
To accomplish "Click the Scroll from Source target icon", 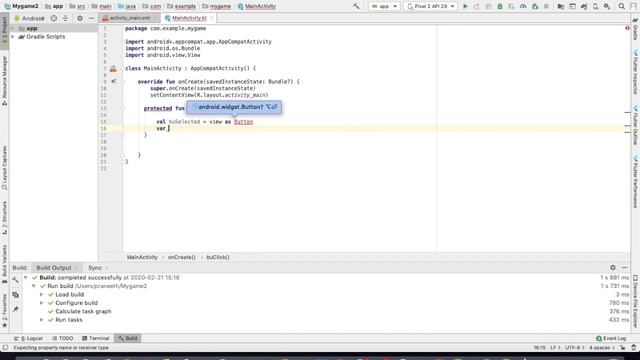I will coord(53,18).
